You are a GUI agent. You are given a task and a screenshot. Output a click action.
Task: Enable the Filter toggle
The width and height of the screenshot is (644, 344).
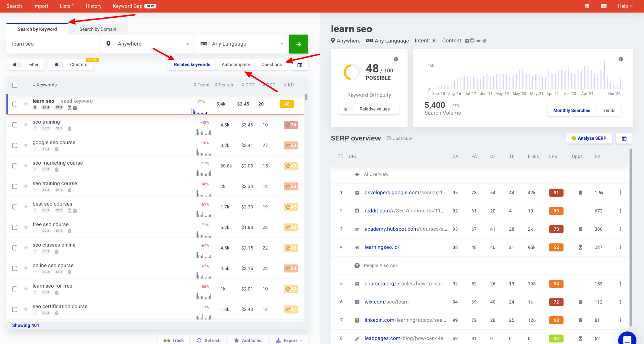coord(17,65)
